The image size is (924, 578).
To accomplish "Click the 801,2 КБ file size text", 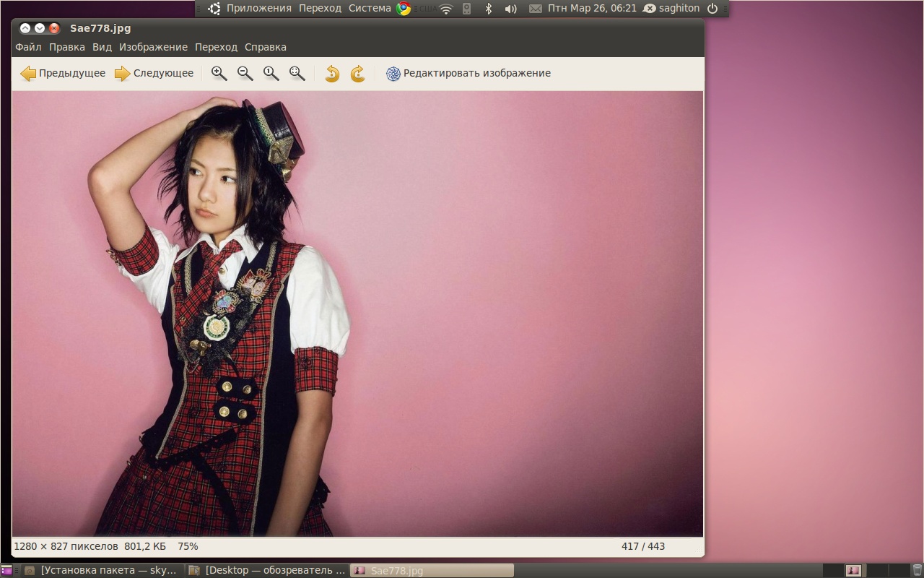I will 145,546.
